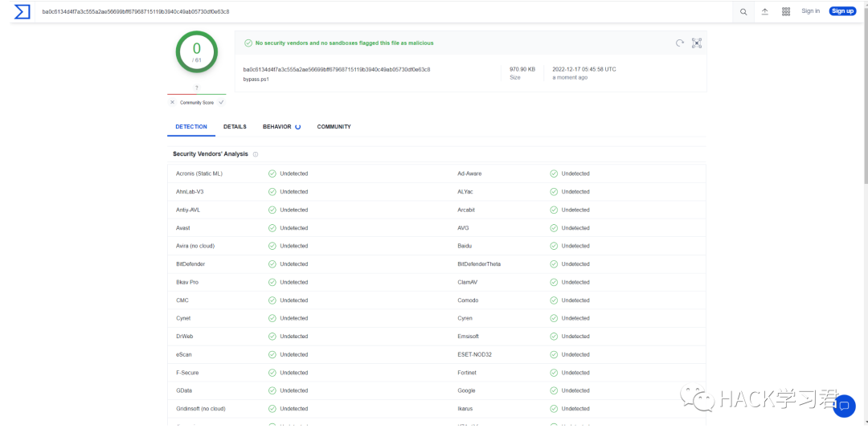
Task: Show info for Security Vendors' Analysis
Action: pyautogui.click(x=256, y=154)
